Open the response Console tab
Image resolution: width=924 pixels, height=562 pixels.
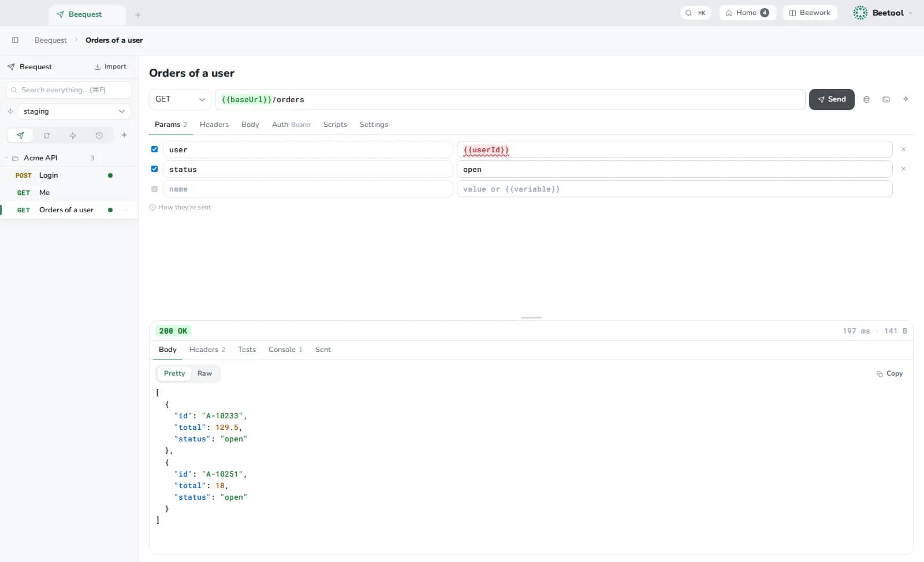[285, 350]
